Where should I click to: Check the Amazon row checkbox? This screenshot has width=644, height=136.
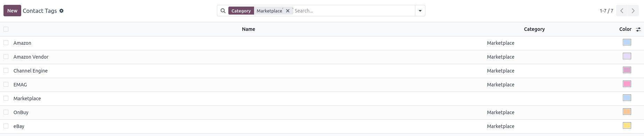pyautogui.click(x=6, y=43)
